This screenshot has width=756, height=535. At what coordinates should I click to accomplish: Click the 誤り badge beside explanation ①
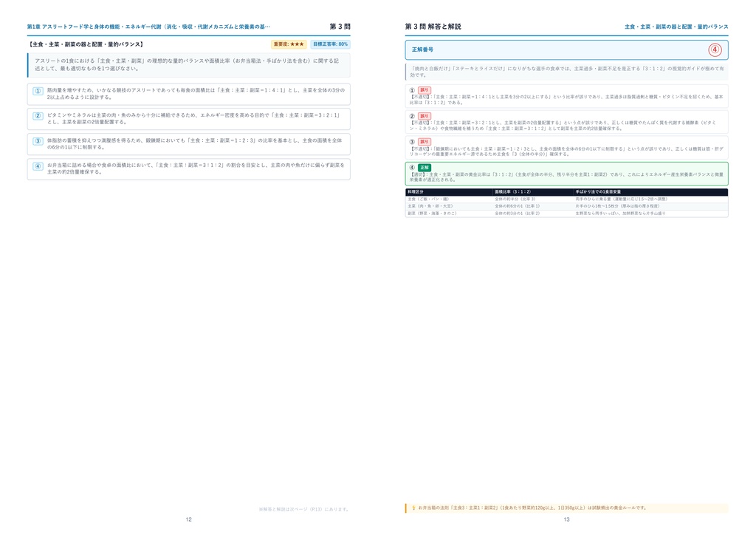click(425, 90)
